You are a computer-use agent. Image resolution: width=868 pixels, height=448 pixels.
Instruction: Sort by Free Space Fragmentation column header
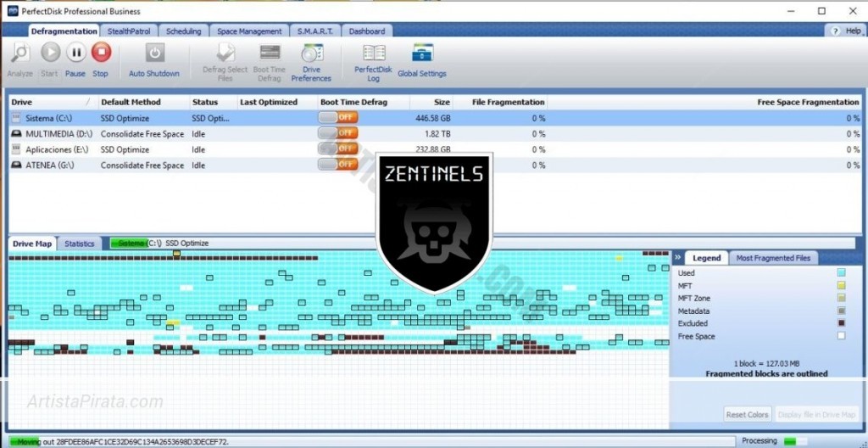click(x=704, y=102)
